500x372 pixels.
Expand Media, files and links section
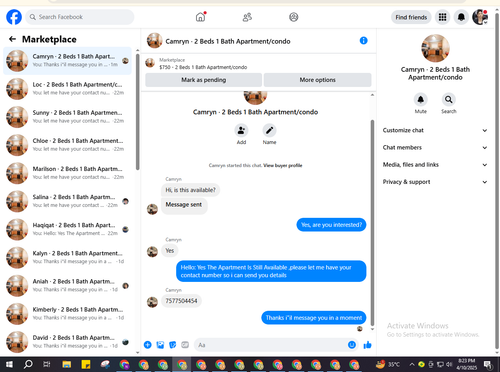pos(435,165)
